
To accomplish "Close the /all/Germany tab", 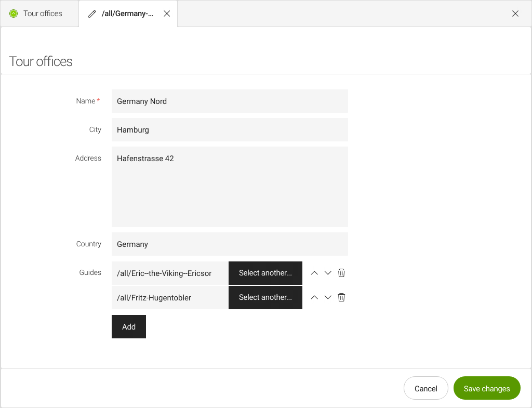I will point(167,14).
